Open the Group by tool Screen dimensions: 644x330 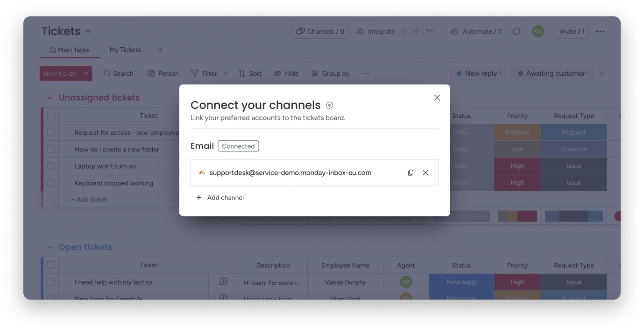click(x=330, y=73)
